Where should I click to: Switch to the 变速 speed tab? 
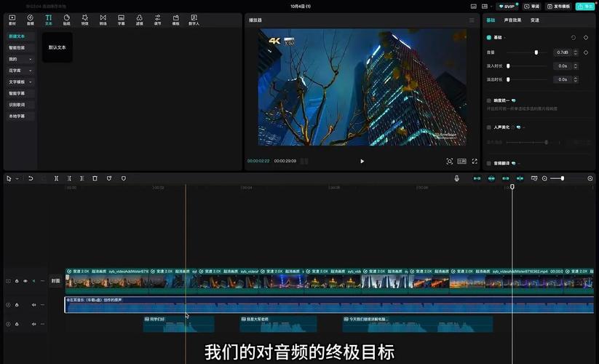click(x=535, y=20)
